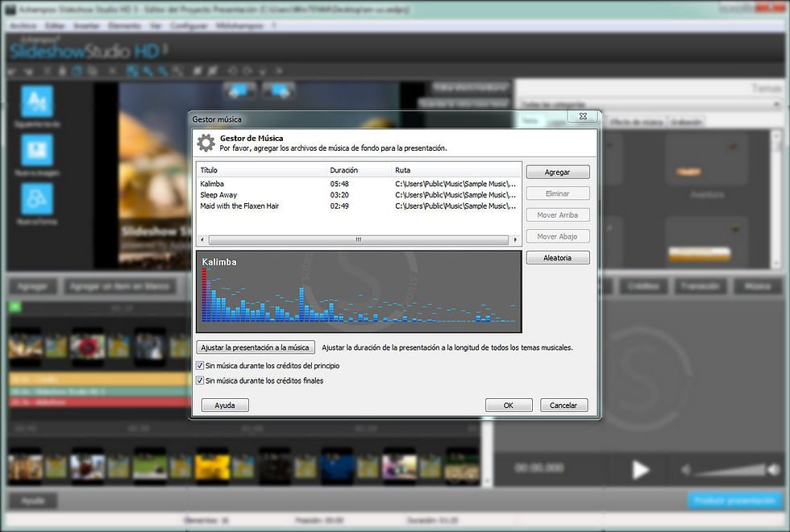790x532 pixels.
Task: Click the Maid with the Flaxen Hair path cell
Action: point(455,206)
